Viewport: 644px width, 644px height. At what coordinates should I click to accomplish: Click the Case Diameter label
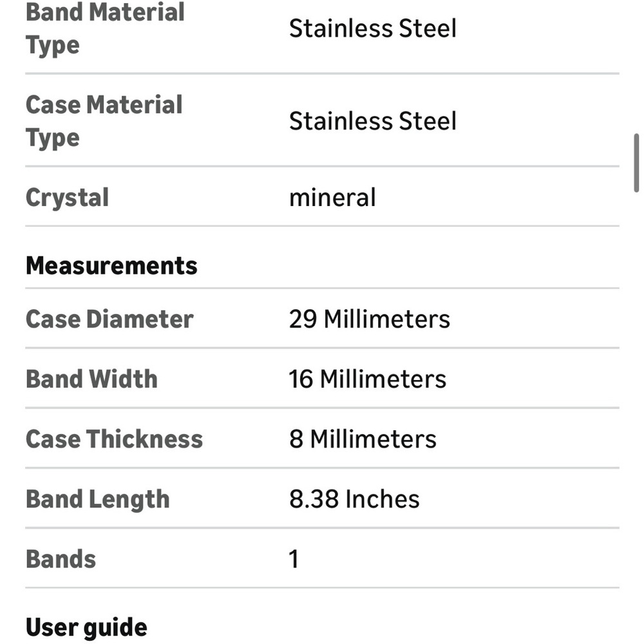click(109, 319)
